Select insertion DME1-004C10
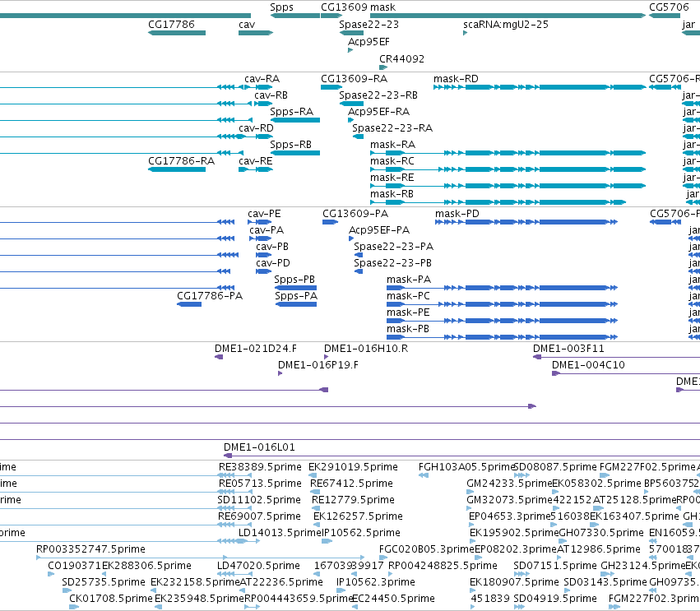 click(588, 365)
